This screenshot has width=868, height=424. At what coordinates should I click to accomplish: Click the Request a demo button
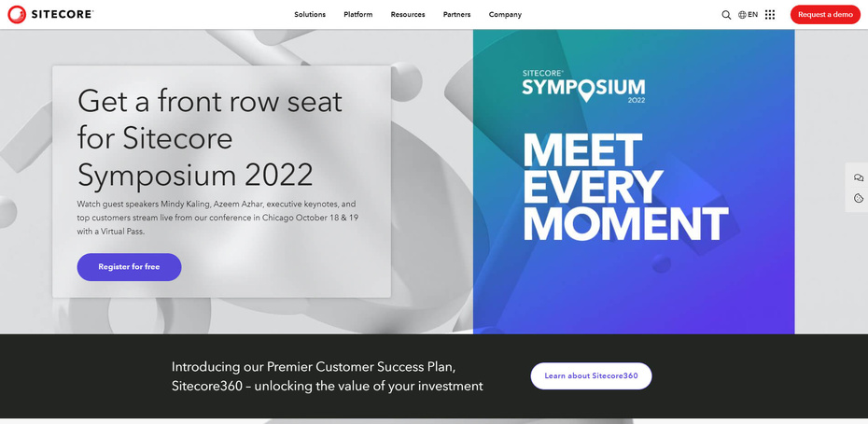tap(825, 14)
